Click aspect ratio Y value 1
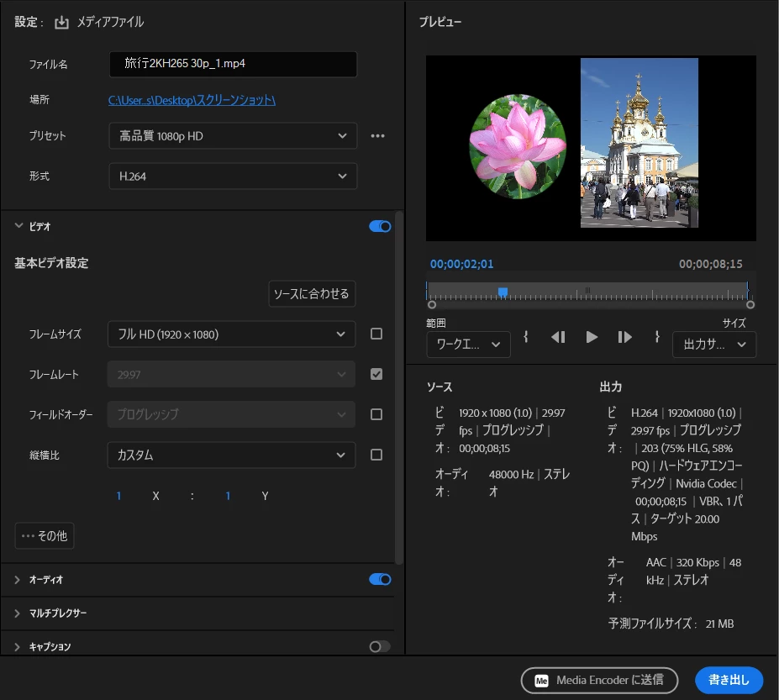The width and height of the screenshot is (779, 700). (x=228, y=496)
